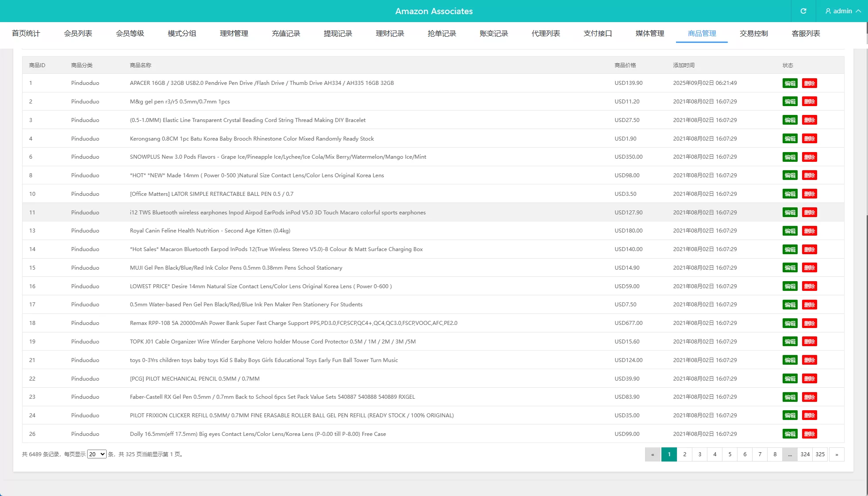Delete the Remax RPP-108 Power Bank product
This screenshot has width=868, height=496.
[x=809, y=323]
